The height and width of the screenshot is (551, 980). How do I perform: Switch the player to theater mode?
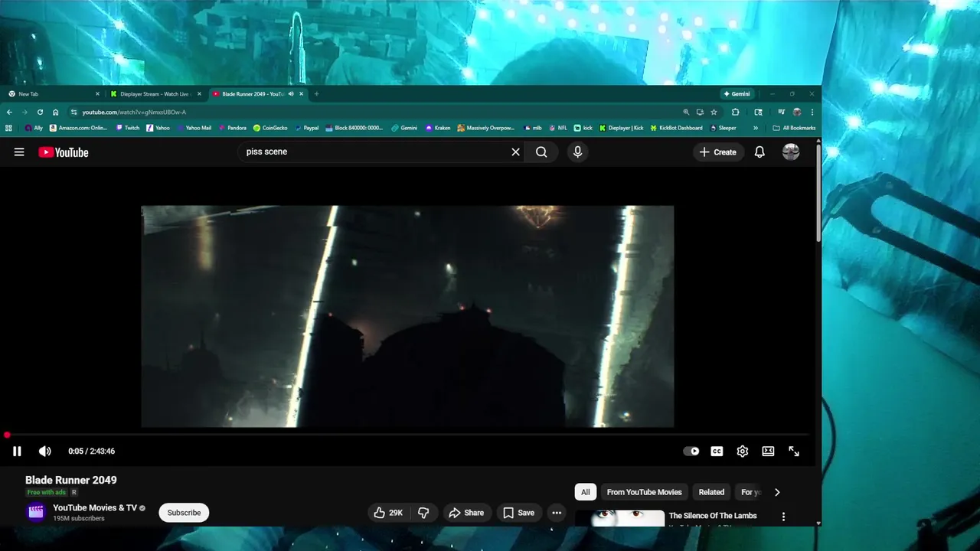tap(768, 452)
